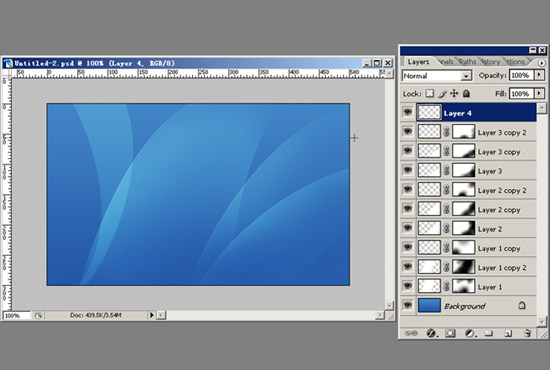
Task: Open the Layers panel options menu arrow
Action: coord(542,63)
